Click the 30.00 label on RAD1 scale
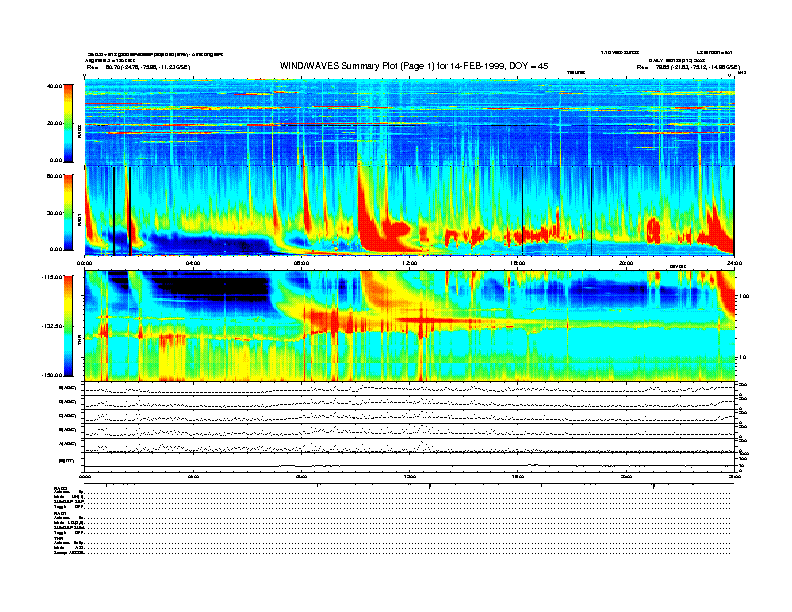 pyautogui.click(x=55, y=213)
